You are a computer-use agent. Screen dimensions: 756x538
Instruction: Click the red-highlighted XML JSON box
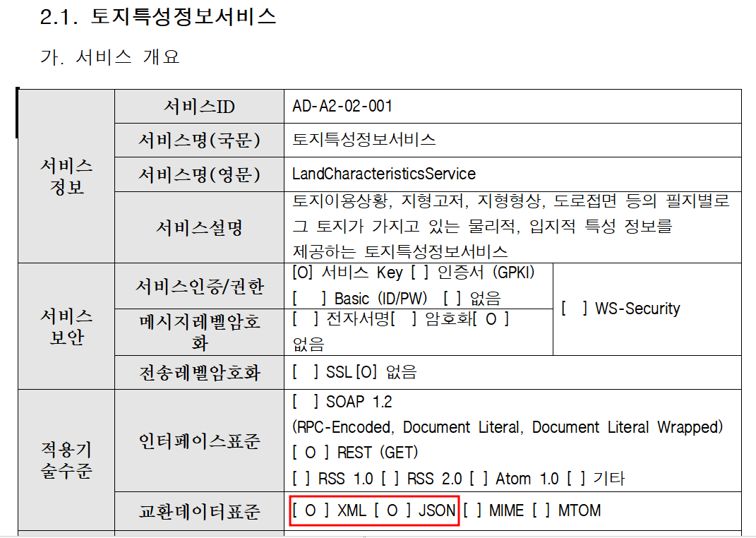tap(374, 510)
